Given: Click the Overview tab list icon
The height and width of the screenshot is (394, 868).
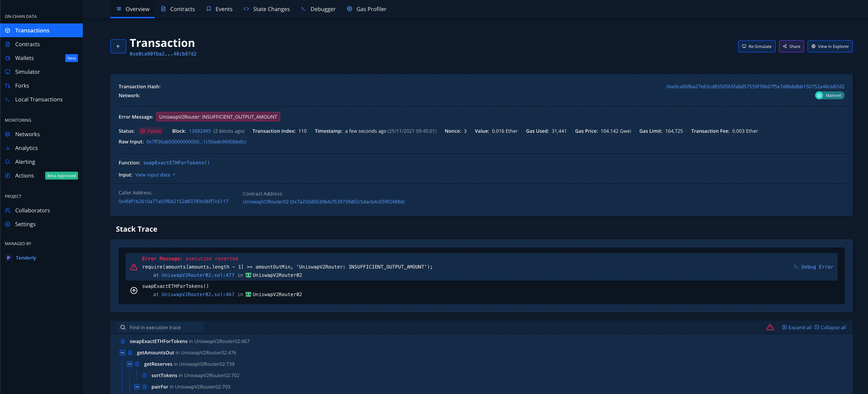Looking at the screenshot, I should click(119, 9).
